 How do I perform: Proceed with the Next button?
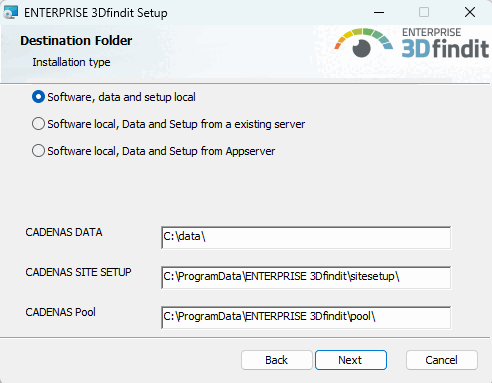click(351, 360)
